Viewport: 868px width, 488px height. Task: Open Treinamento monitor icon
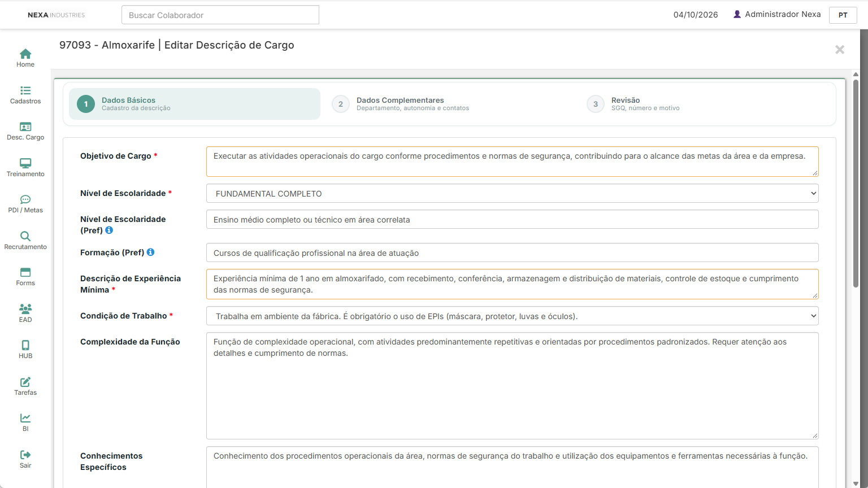[25, 163]
